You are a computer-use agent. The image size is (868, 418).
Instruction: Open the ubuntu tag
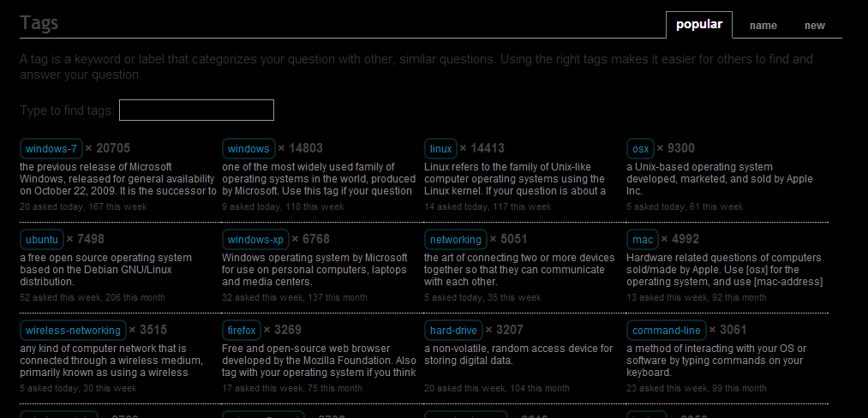pos(41,239)
